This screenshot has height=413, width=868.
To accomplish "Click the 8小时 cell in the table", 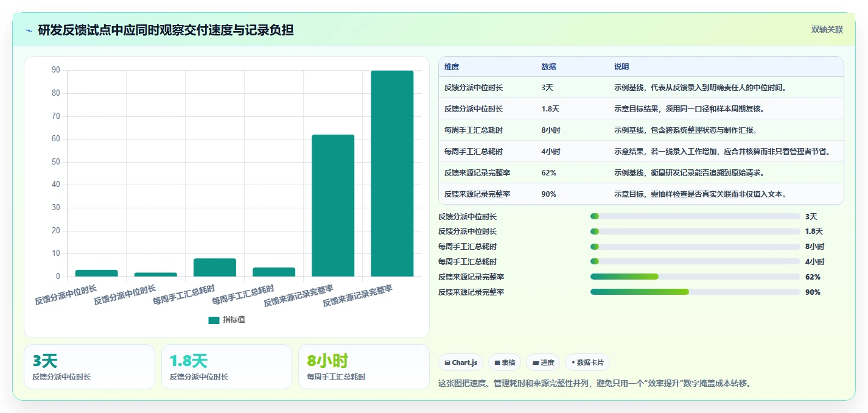I will (x=551, y=130).
